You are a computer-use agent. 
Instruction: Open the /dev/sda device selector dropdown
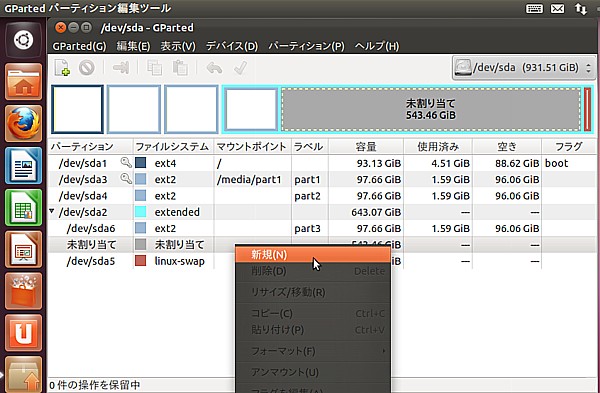[x=523, y=68]
